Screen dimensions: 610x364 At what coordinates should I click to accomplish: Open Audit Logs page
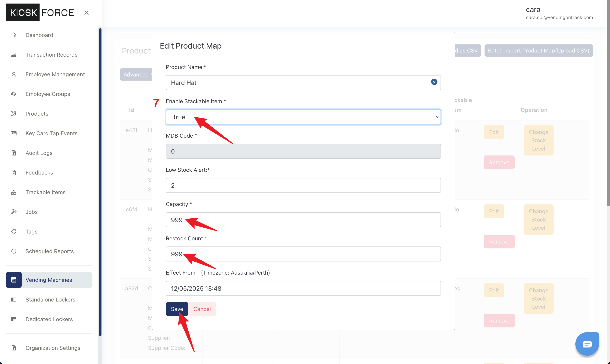click(x=39, y=153)
